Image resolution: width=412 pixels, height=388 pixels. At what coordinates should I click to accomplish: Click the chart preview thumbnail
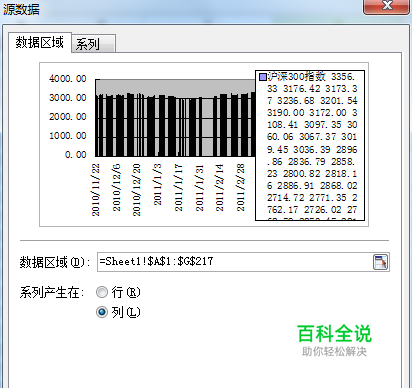click(x=204, y=145)
